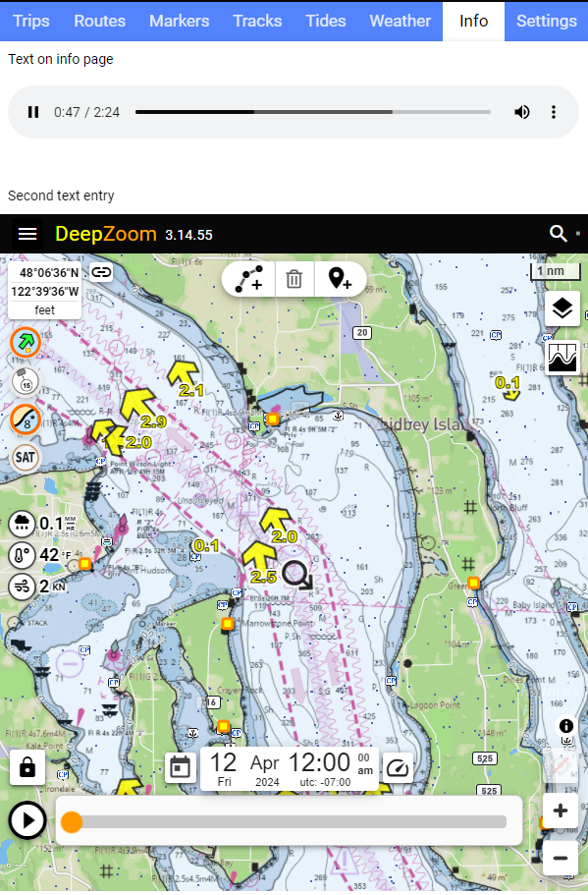Open the DeepZoom hamburger menu
The width and height of the screenshot is (588, 895).
tap(27, 234)
